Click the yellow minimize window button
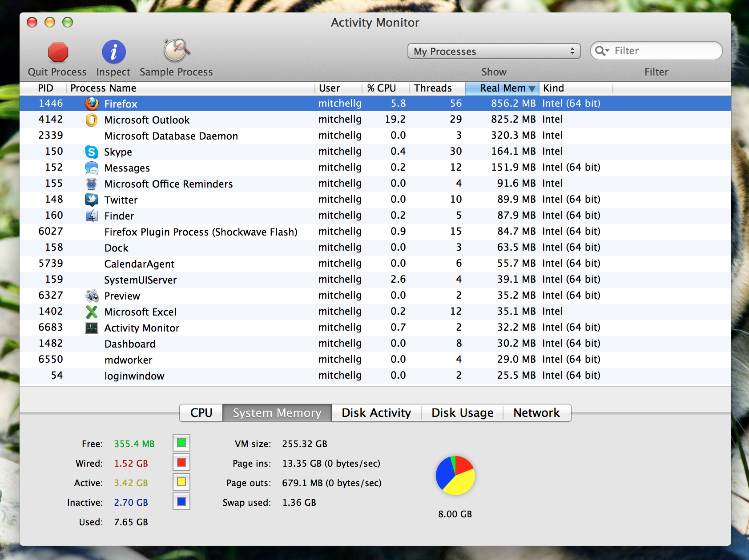This screenshot has height=560, width=749. pos(50,22)
